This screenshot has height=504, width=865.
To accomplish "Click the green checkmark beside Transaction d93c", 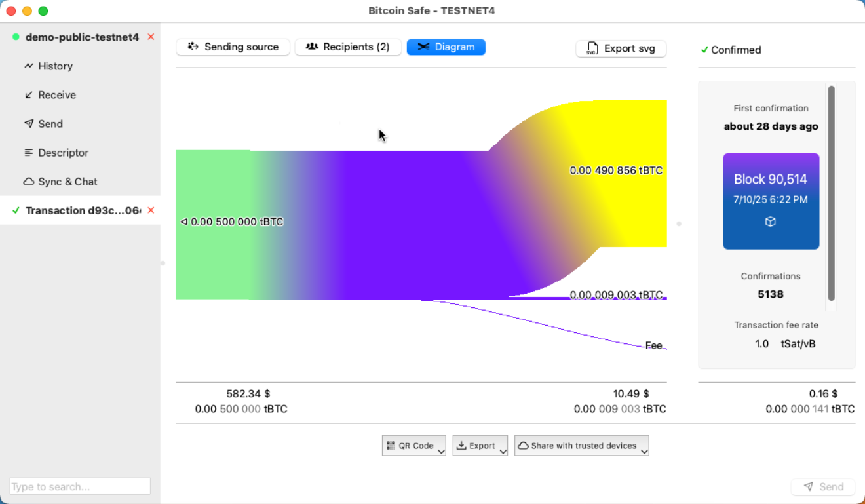I will click(x=16, y=210).
